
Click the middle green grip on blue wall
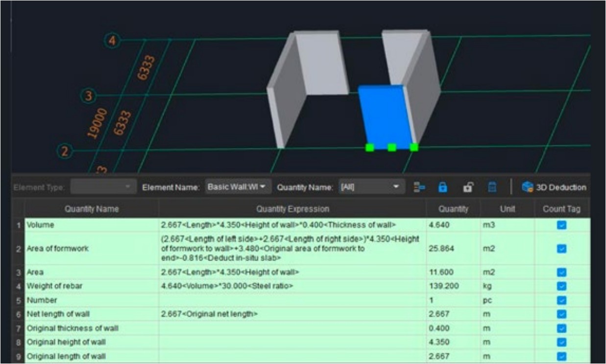(392, 147)
